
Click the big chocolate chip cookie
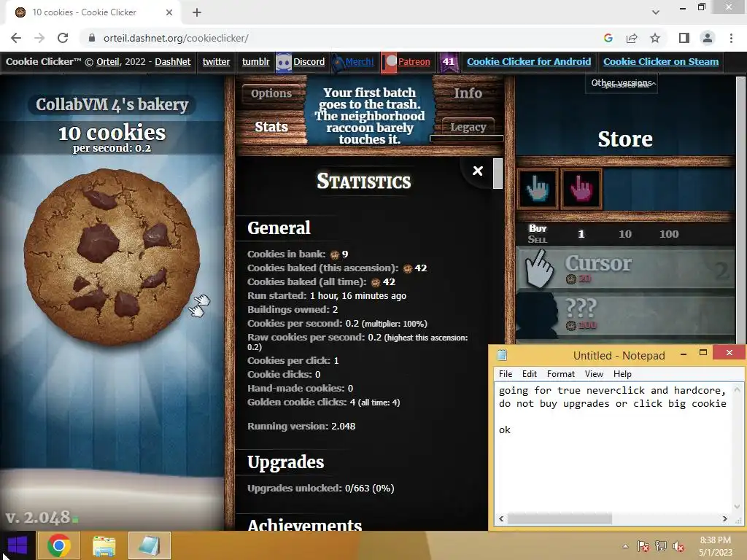pyautogui.click(x=112, y=256)
